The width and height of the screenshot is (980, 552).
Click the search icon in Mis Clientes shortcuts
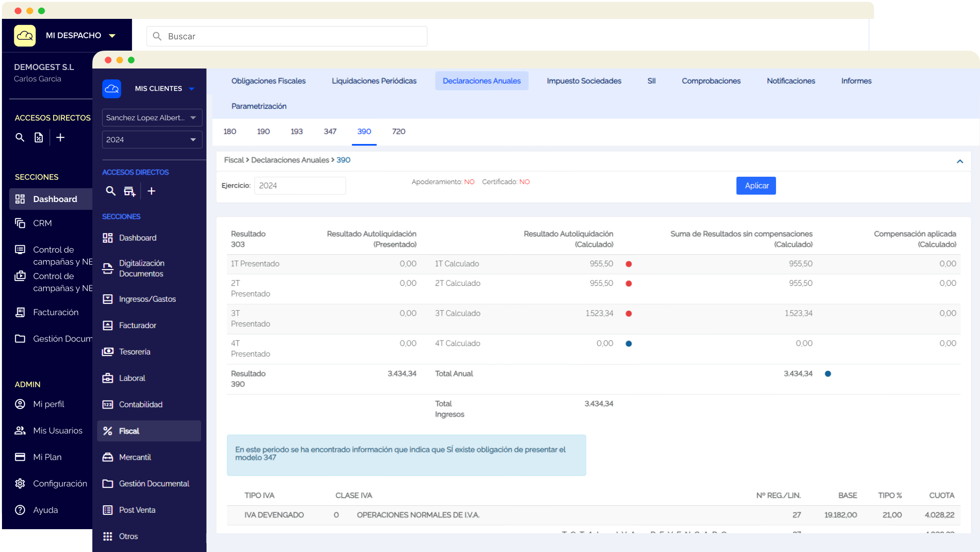(x=111, y=191)
